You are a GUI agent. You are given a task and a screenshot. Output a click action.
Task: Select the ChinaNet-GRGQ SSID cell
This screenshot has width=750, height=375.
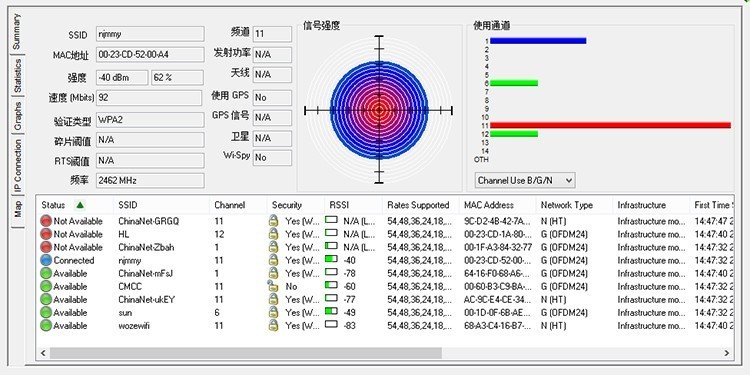(149, 221)
